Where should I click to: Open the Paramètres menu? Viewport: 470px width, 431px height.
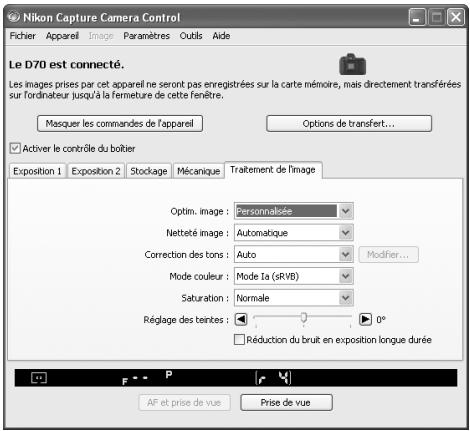(146, 36)
